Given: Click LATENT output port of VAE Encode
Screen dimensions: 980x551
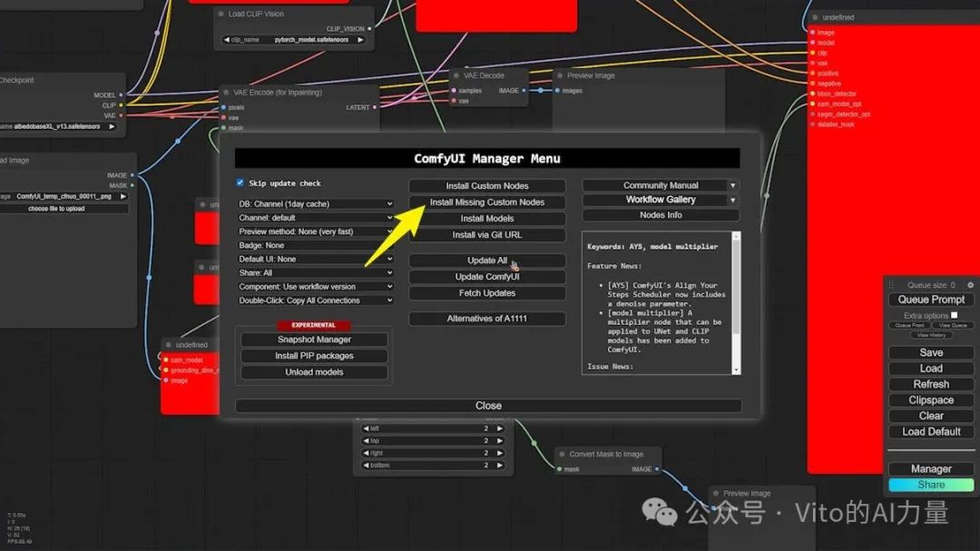Looking at the screenshot, I should 375,108.
